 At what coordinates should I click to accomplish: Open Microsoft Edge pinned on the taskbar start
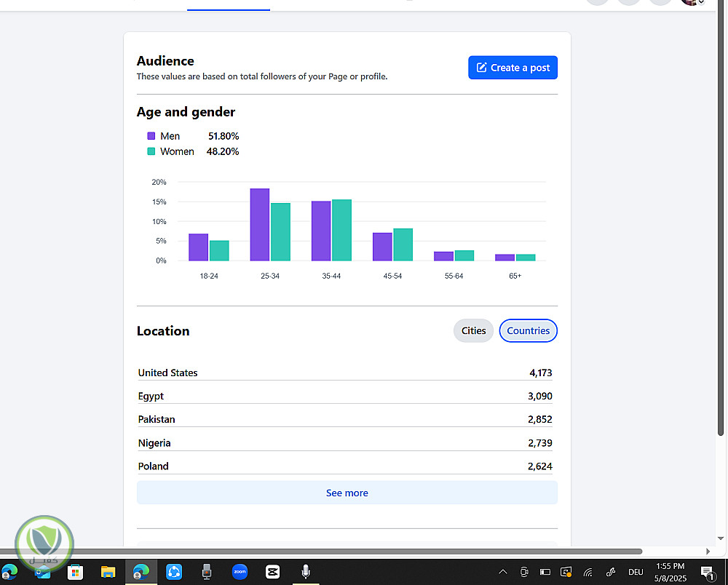pyautogui.click(x=9, y=572)
